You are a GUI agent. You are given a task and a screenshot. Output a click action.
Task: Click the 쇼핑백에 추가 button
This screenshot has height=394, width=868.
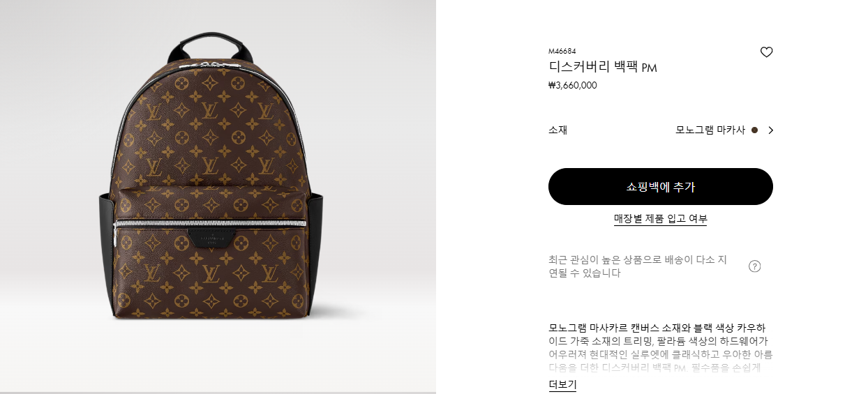pyautogui.click(x=660, y=187)
